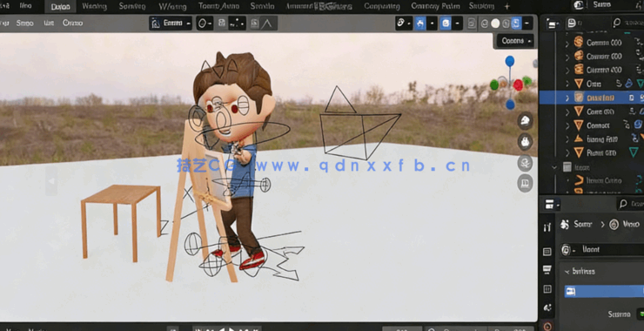Click the Scene breadcrumb in properties panel
The height and width of the screenshot is (331, 644).
[x=577, y=224]
